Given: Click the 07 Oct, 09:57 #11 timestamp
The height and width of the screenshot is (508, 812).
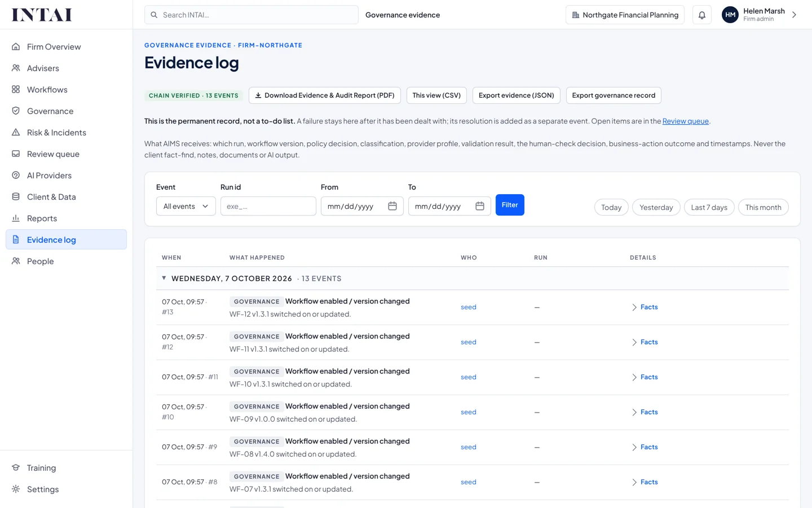Looking at the screenshot, I should click(190, 377).
